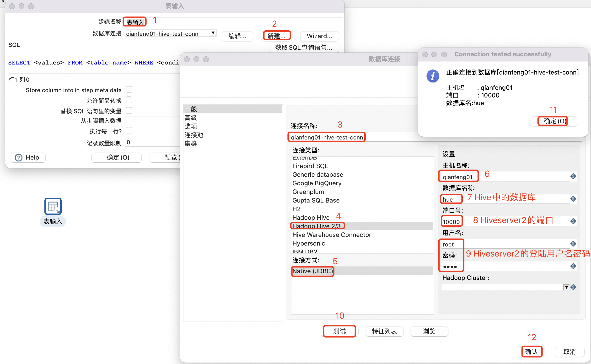Expand the Hadoop Cluster dropdown

tap(566, 287)
